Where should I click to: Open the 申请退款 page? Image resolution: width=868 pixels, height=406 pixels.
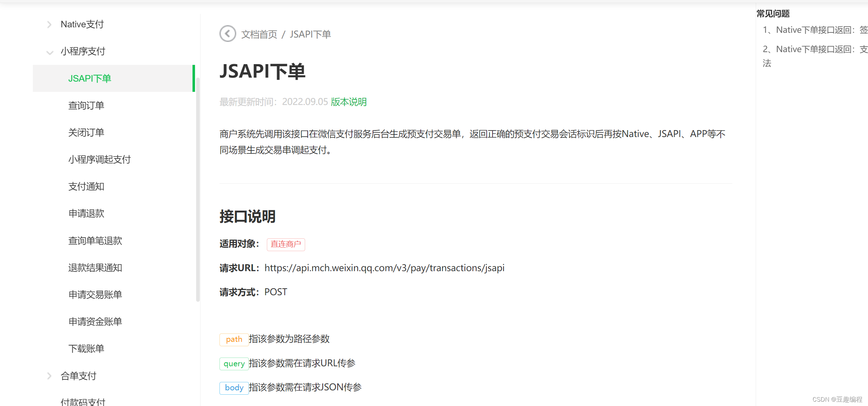[86, 213]
